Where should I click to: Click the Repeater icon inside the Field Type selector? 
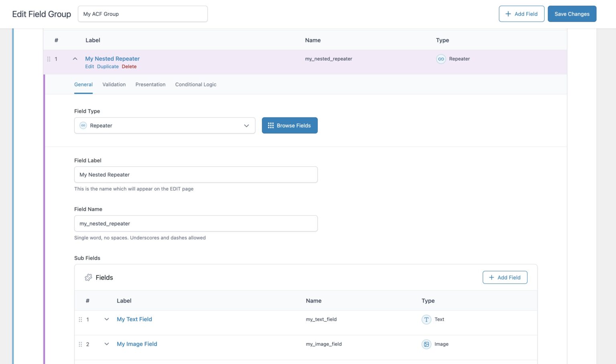(x=83, y=125)
